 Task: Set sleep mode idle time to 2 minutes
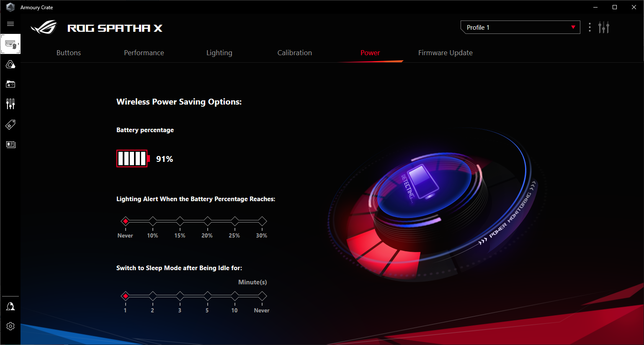click(x=152, y=296)
